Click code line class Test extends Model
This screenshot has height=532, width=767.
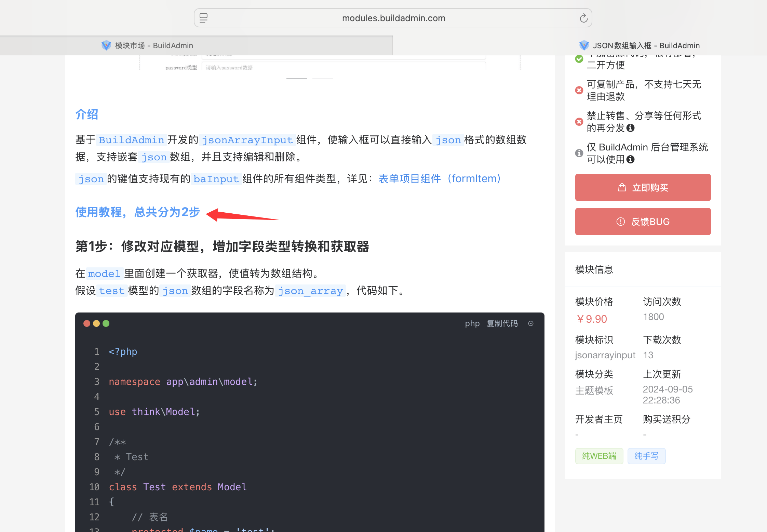178,487
